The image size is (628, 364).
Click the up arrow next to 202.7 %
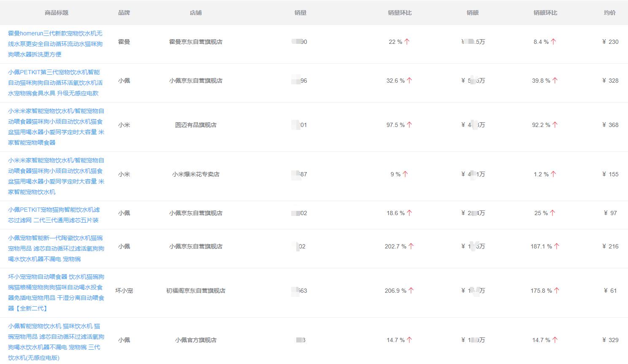coord(411,246)
